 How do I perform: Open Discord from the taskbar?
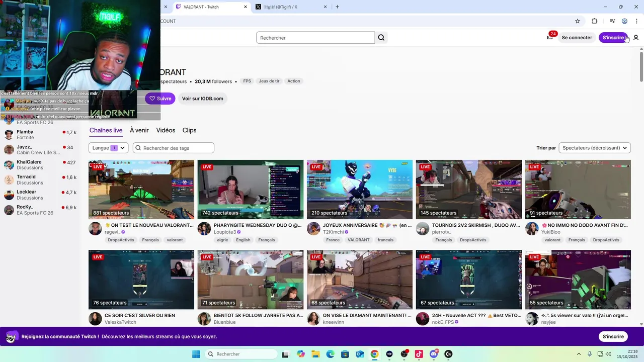(x=434, y=354)
